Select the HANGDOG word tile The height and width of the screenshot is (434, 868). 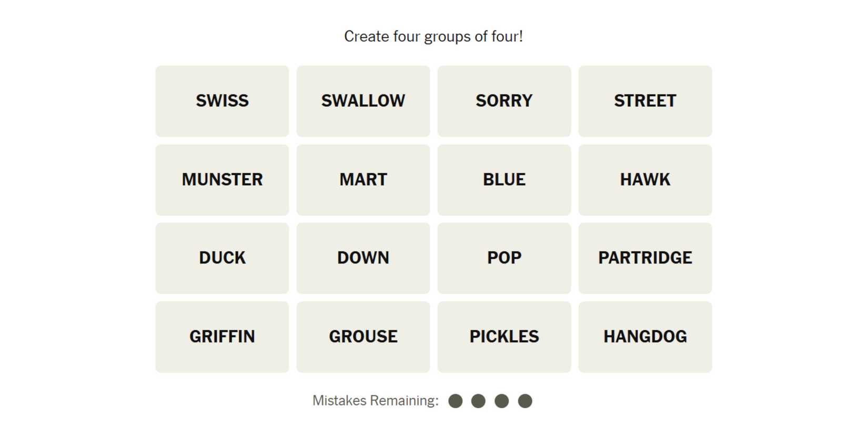(645, 337)
